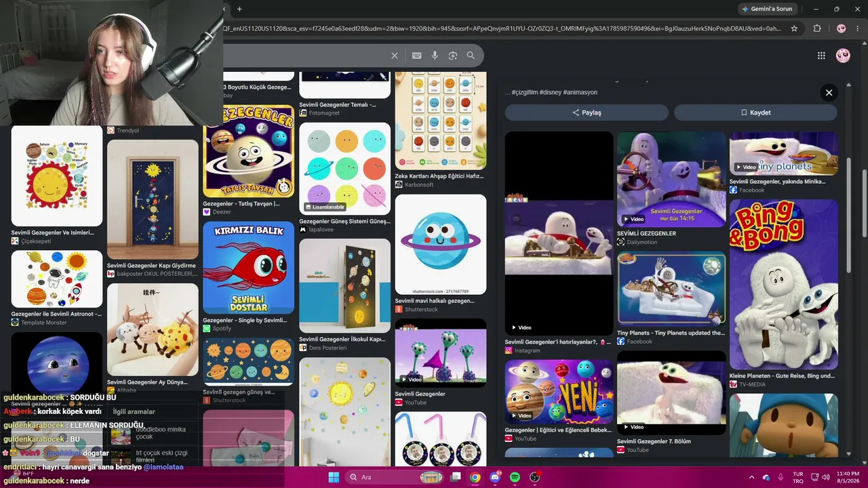Image resolution: width=868 pixels, height=488 pixels.
Task: Open the on-screen keyboard input tool
Action: point(416,56)
